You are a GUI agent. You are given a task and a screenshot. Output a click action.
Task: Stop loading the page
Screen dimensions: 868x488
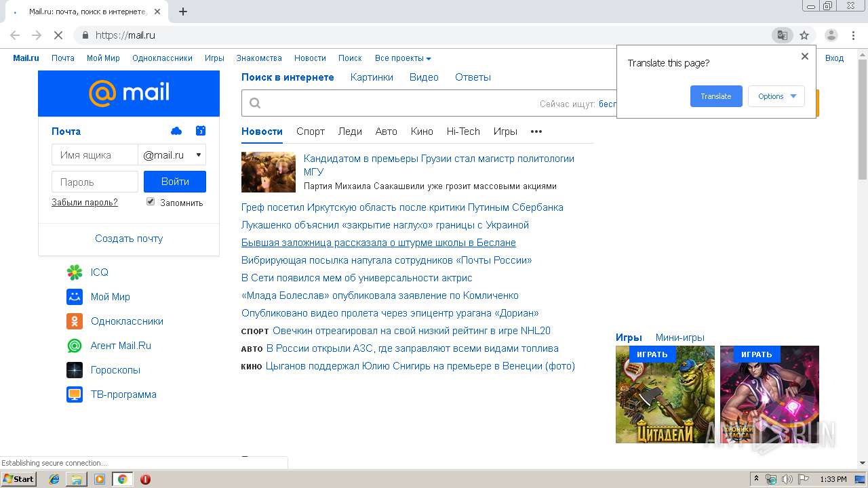click(58, 35)
